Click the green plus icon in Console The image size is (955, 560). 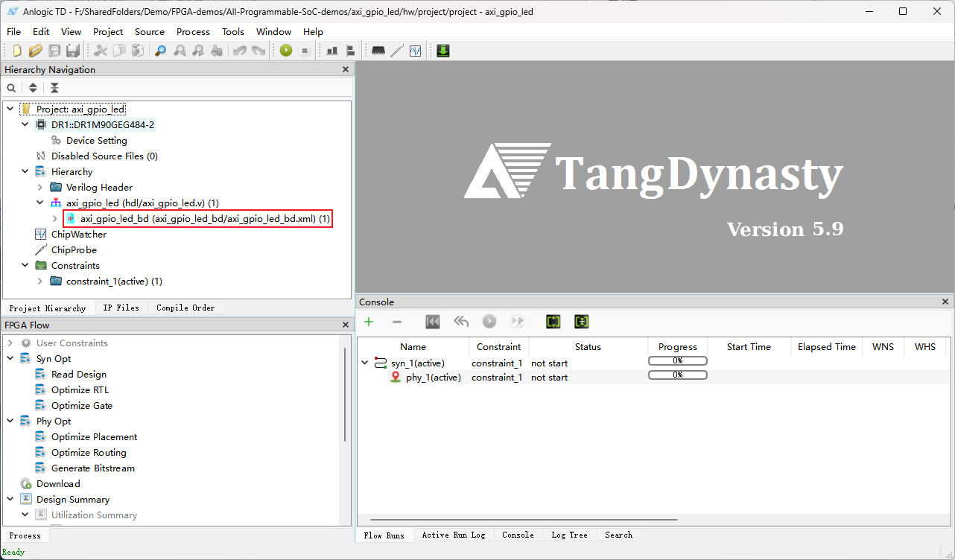tap(369, 322)
